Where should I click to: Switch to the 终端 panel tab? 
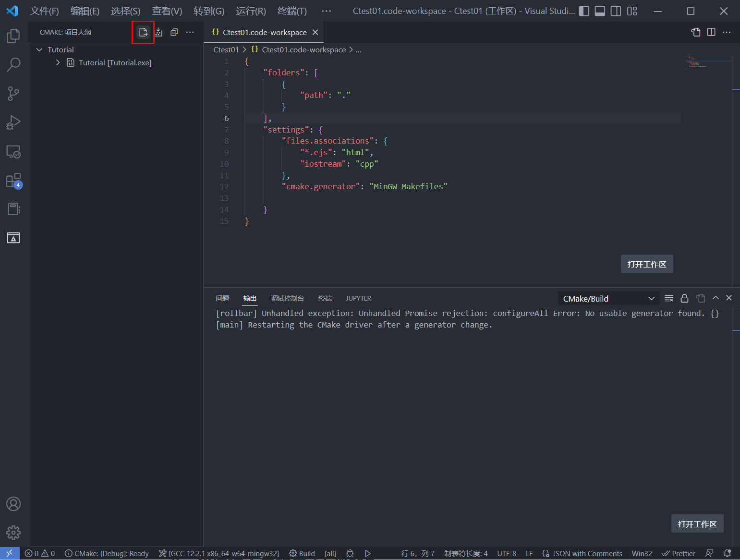pyautogui.click(x=325, y=298)
